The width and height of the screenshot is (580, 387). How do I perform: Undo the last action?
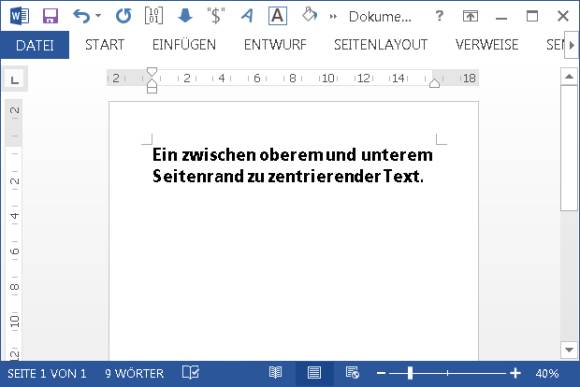81,16
